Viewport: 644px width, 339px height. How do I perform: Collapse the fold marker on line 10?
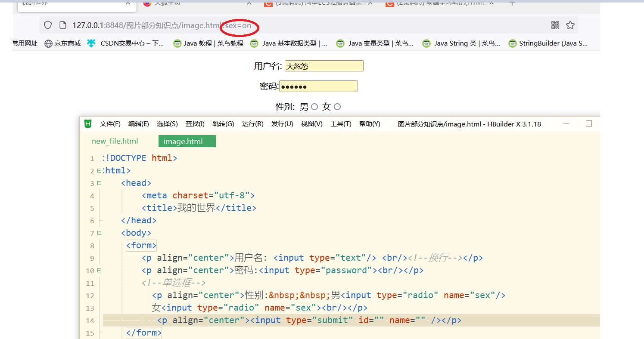(x=99, y=271)
